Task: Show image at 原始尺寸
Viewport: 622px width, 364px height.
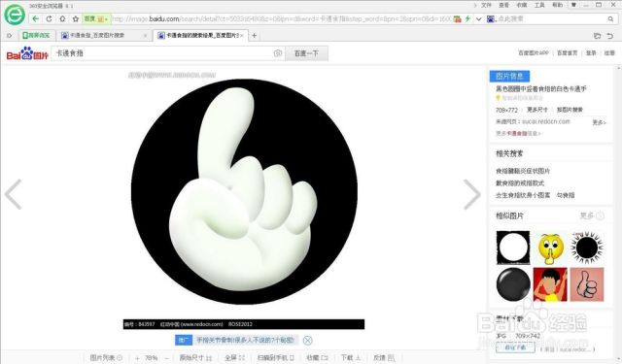Action: (195, 357)
